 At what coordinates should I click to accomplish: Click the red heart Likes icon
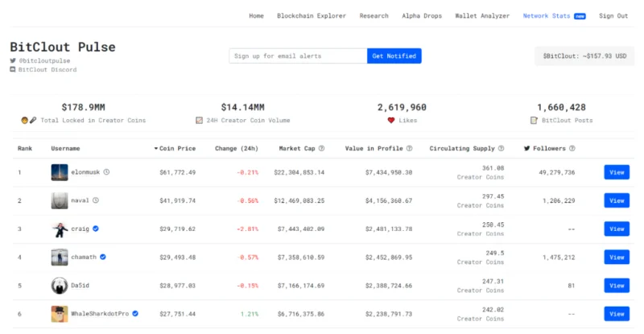pyautogui.click(x=391, y=121)
